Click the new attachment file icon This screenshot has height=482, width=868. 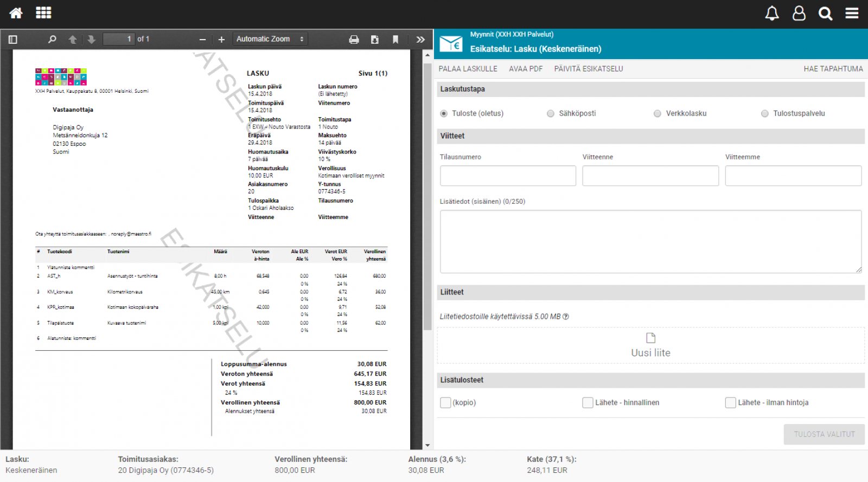click(651, 338)
